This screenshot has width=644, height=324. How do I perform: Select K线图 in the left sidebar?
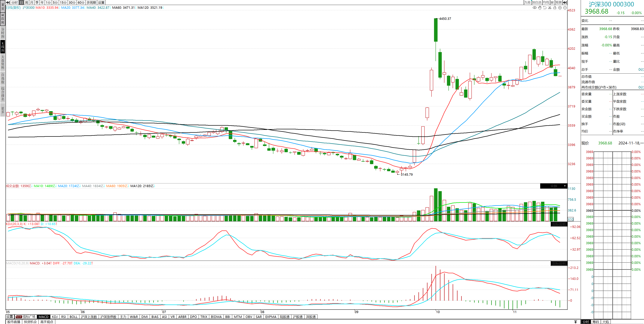pyautogui.click(x=3, y=47)
